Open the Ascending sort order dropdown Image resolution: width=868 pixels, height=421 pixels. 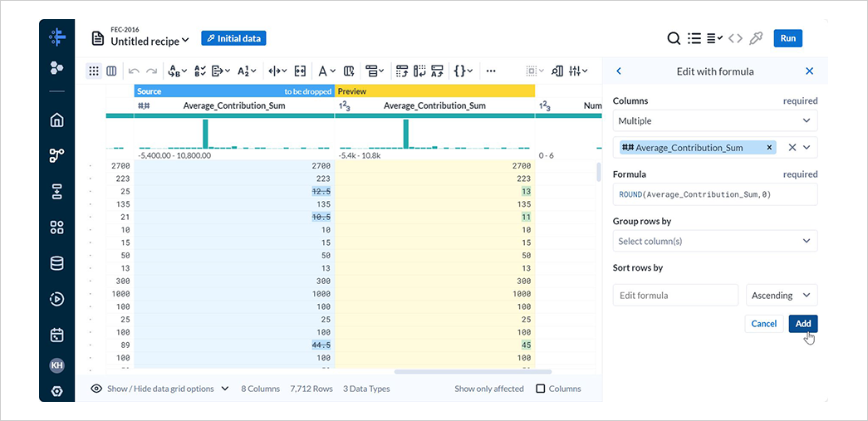[782, 296]
